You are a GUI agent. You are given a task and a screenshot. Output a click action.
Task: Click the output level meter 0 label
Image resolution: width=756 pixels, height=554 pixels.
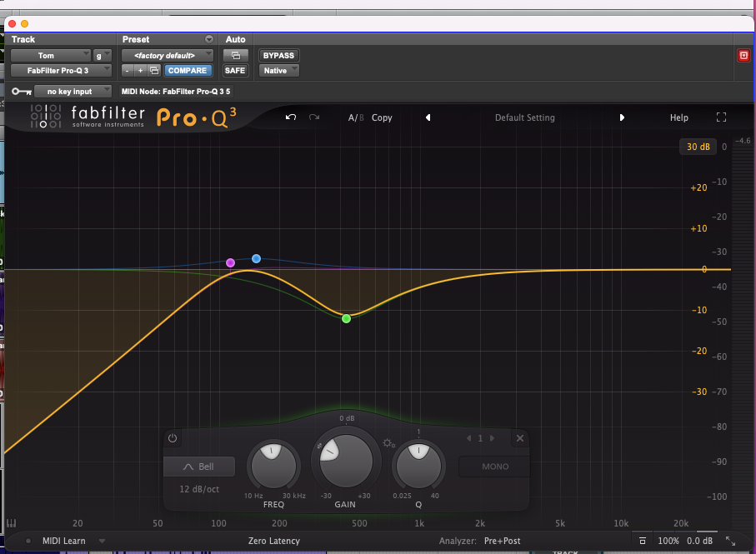coord(724,147)
